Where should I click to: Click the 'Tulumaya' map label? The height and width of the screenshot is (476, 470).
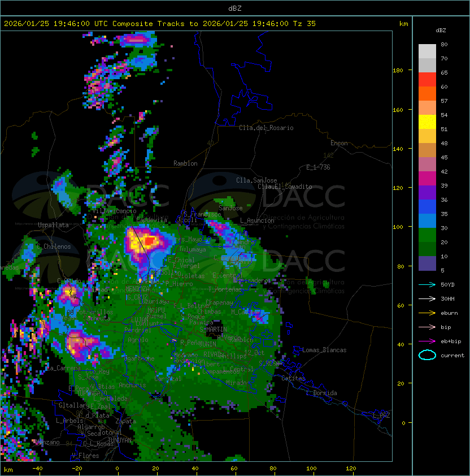click(x=193, y=249)
